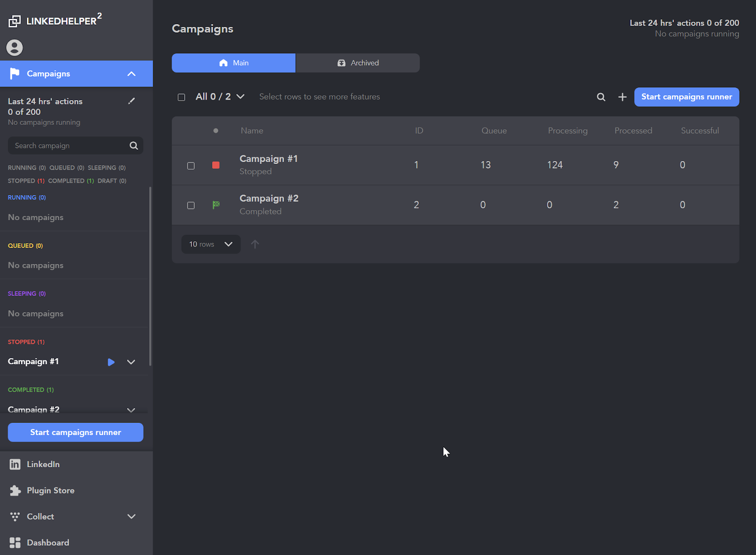The height and width of the screenshot is (555, 756).
Task: Click the green completed flag icon for Campaign #2
Action: tap(216, 205)
